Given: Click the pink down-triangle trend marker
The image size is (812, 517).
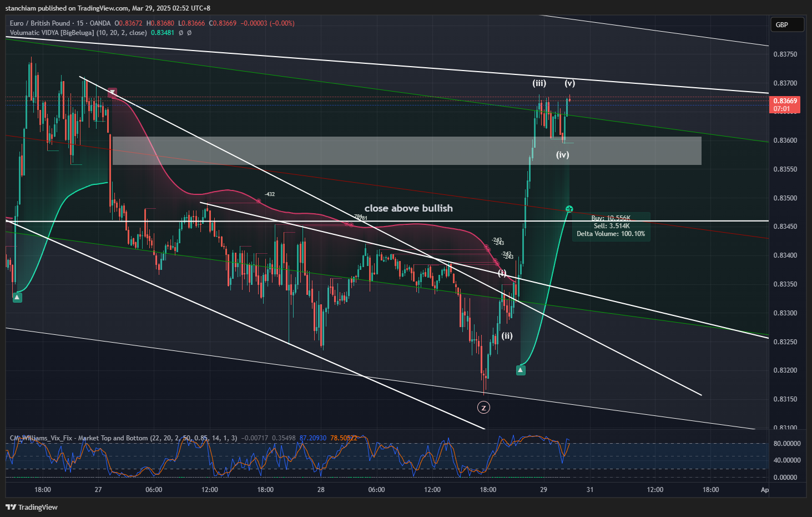Looking at the screenshot, I should pyautogui.click(x=112, y=92).
